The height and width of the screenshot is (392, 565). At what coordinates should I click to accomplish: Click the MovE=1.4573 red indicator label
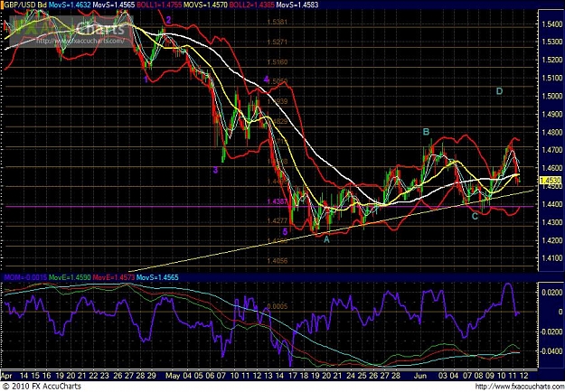[x=114, y=277]
